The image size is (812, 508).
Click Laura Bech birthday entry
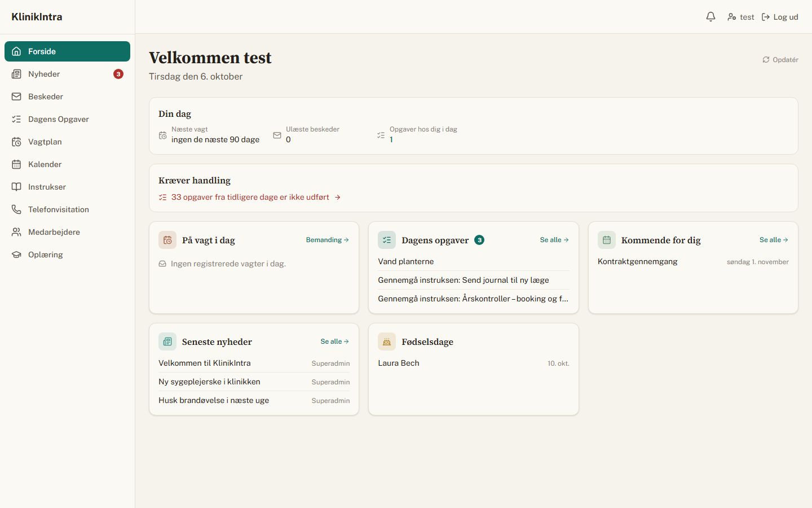tap(474, 363)
